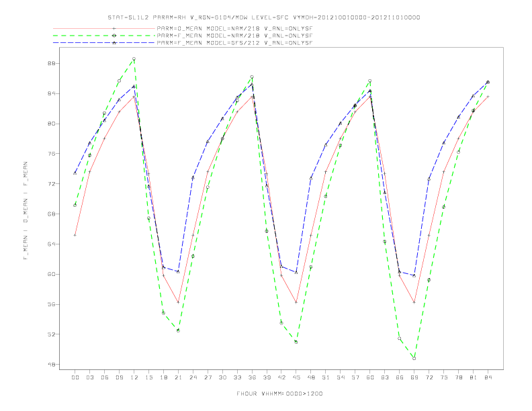
Task: Select legend entry PARM=F_MEAN MODEL=NAM/218
Action: pyautogui.click(x=234, y=36)
